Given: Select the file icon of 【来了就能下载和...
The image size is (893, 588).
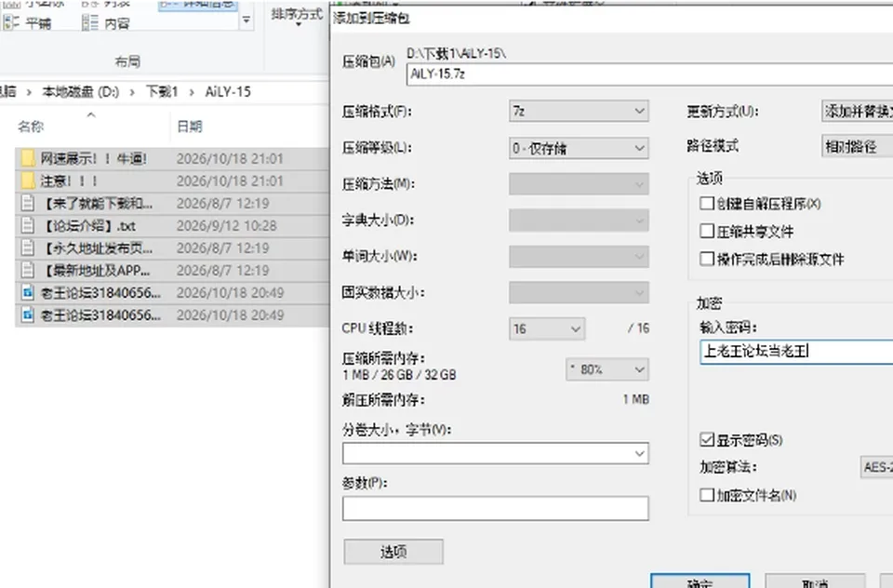Looking at the screenshot, I should 27,203.
